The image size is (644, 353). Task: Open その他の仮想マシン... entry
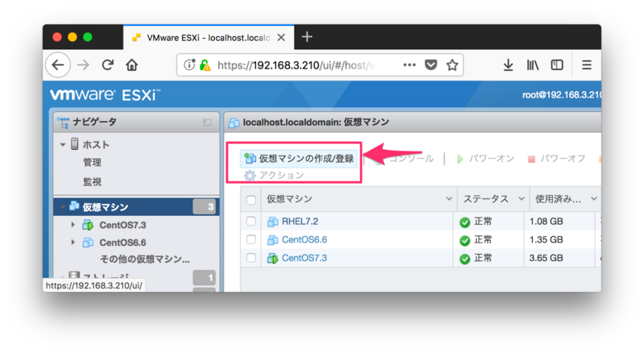145,260
